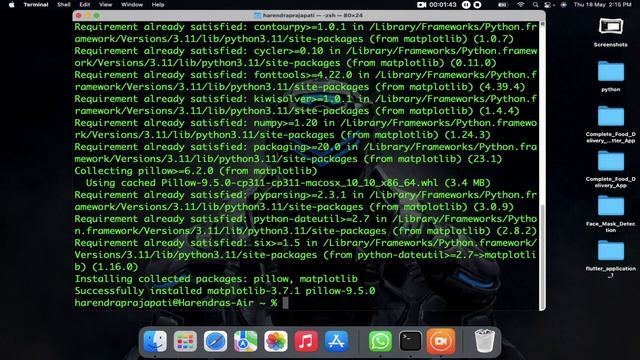The width and height of the screenshot is (640, 360).
Task: Click the Siri icon in menu bar
Action: pyautogui.click(x=564, y=5)
